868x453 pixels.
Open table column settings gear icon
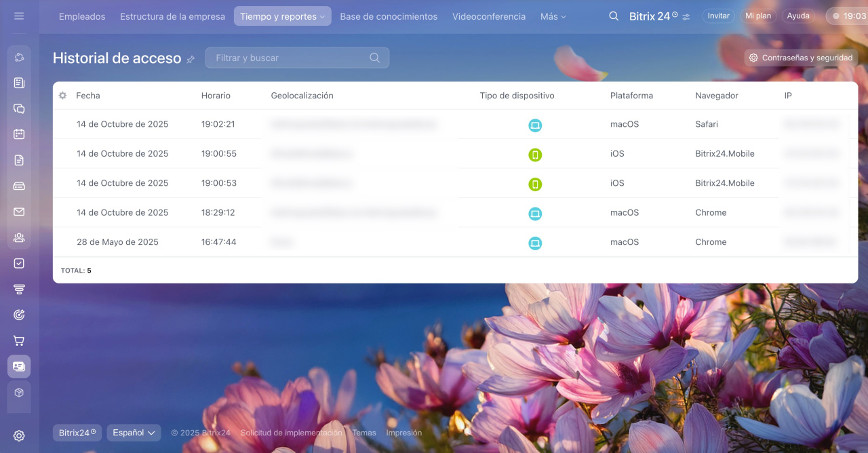pos(62,96)
